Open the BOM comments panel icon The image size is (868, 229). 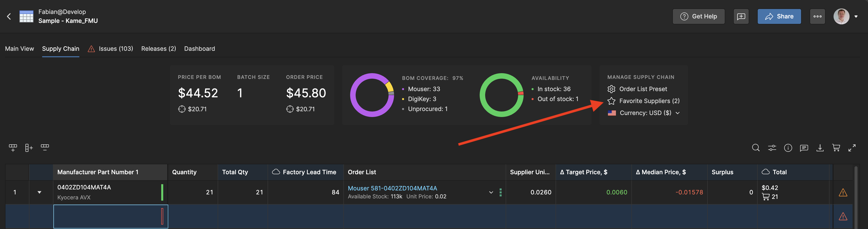804,148
